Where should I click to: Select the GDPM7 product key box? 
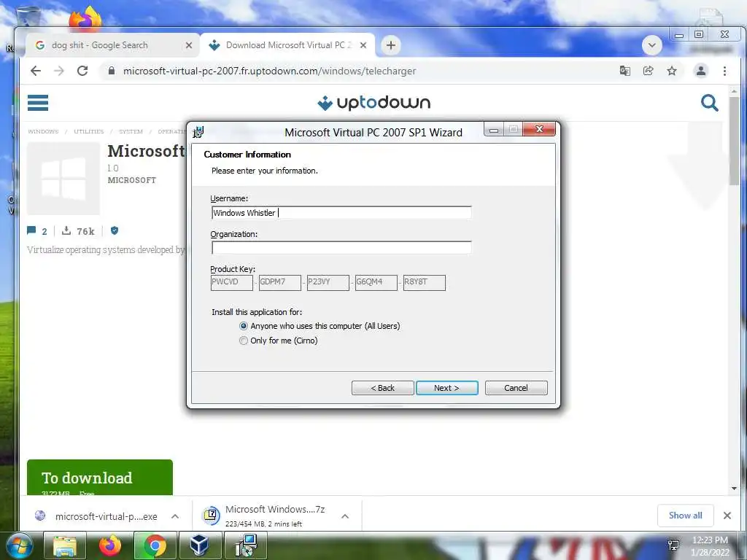[279, 282]
